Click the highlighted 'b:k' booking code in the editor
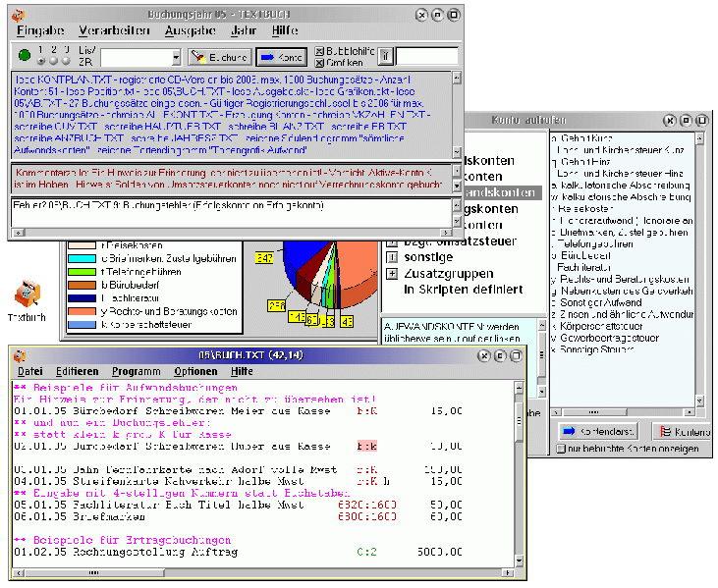The width and height of the screenshot is (718, 588). tap(366, 446)
